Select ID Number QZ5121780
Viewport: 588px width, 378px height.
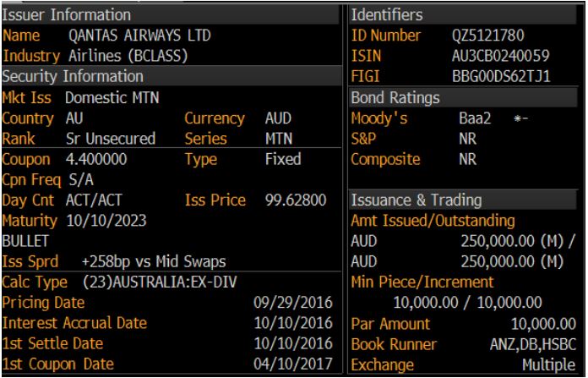[487, 36]
